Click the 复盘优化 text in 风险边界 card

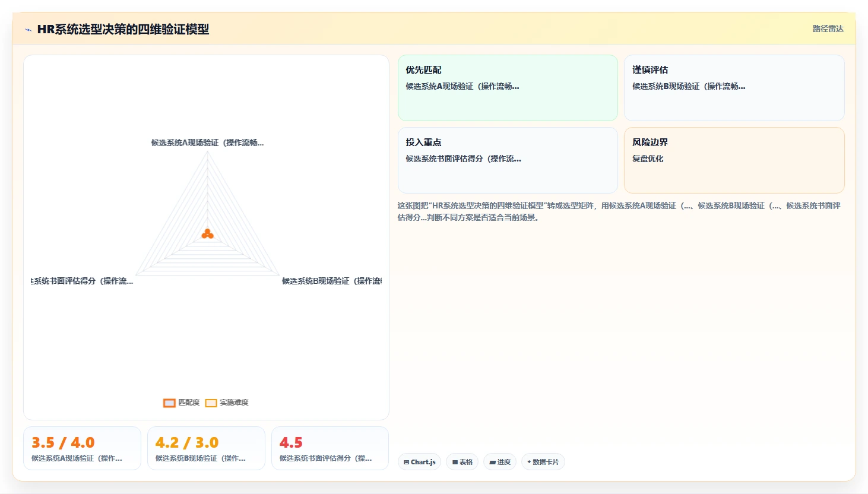[648, 159]
